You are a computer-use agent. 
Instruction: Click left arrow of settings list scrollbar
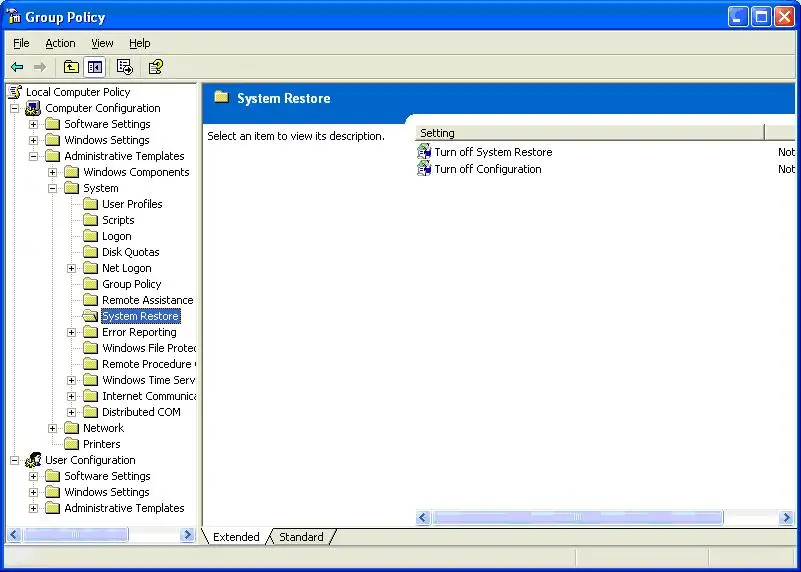(x=423, y=518)
